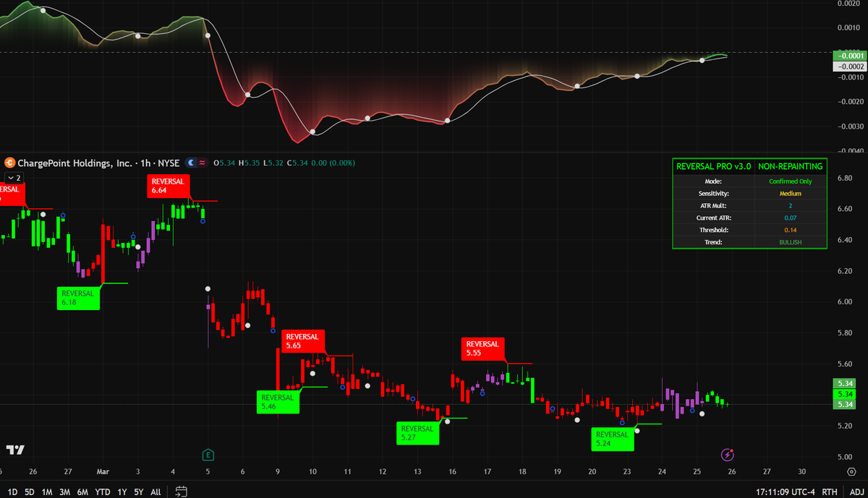Click the date 30 on time axis
This screenshot has height=498, width=868.
[x=801, y=471]
